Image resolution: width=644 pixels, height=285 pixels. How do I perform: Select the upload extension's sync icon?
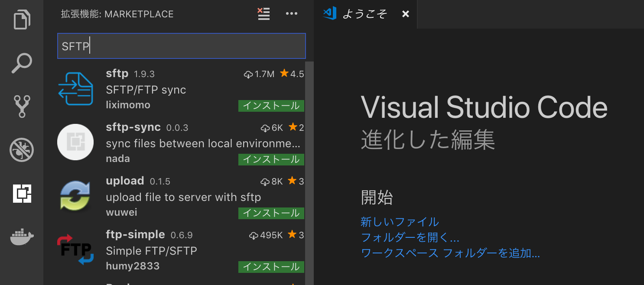point(75,196)
